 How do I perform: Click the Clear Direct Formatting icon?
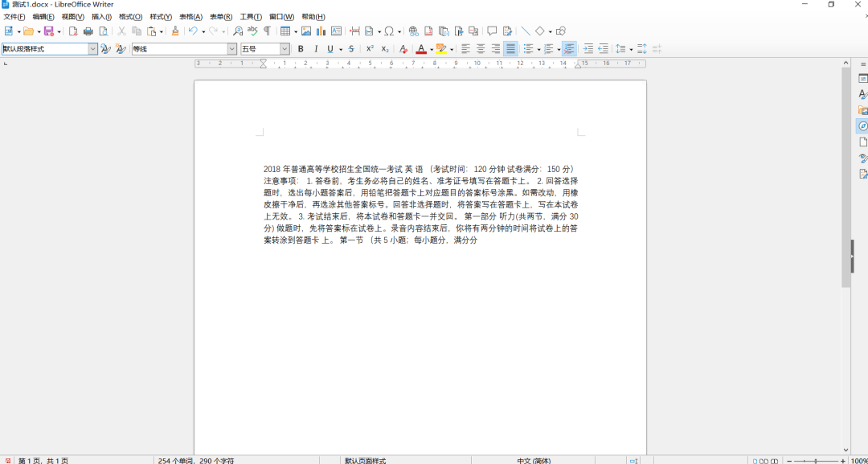click(403, 49)
